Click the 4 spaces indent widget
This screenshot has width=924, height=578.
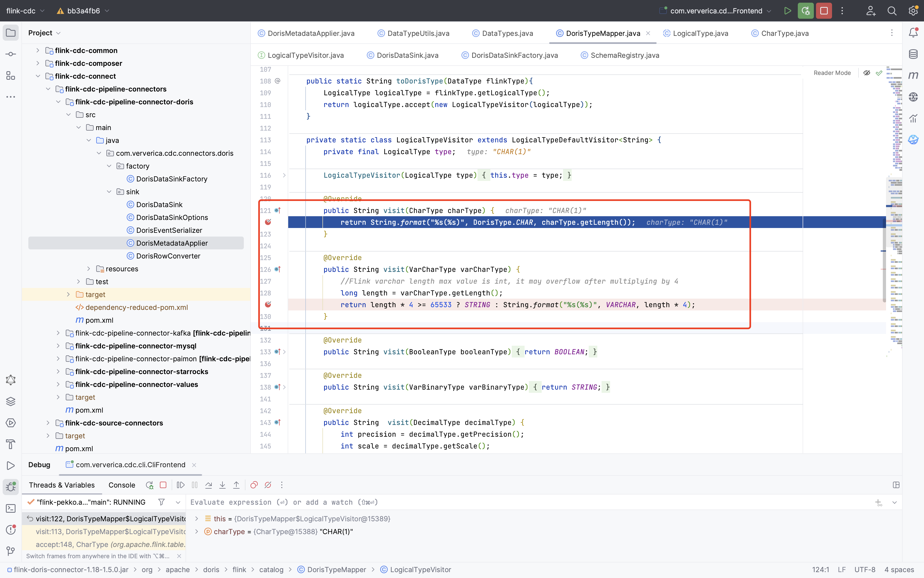coord(899,570)
